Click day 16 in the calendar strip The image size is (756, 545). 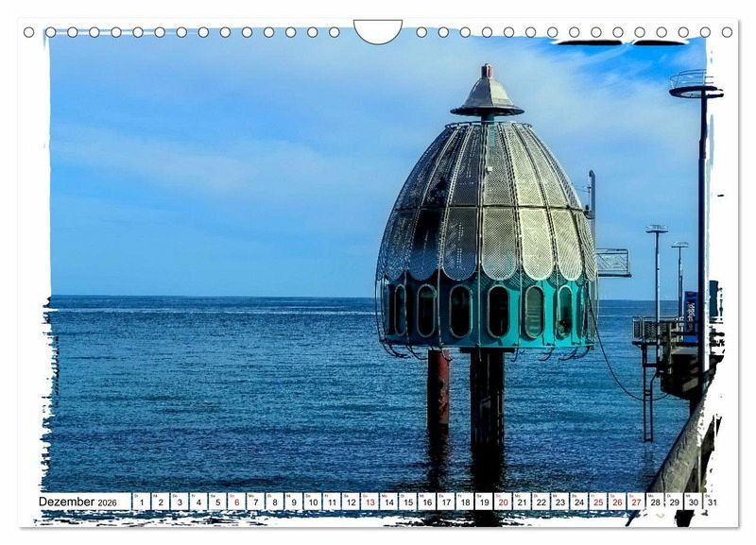coord(426,502)
